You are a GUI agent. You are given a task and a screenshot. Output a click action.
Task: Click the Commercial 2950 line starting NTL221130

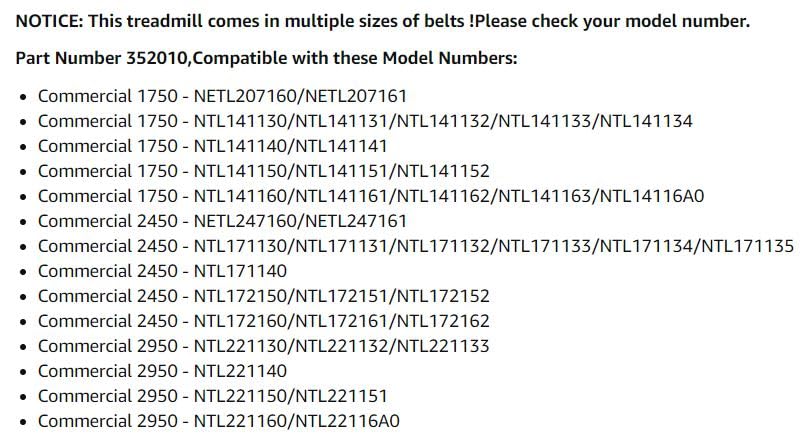[x=264, y=346]
